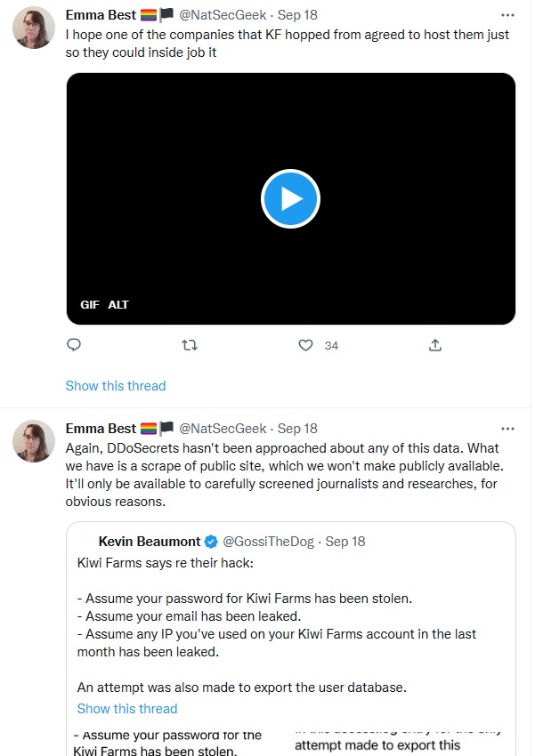
Task: Click Emma Best name on second tweet
Action: point(101,428)
